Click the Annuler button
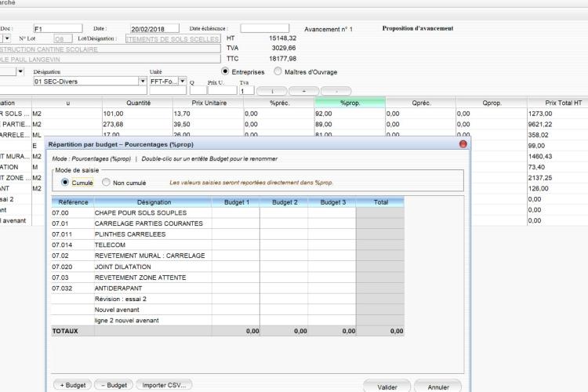Viewport: 588px width, 392px height. click(x=438, y=387)
